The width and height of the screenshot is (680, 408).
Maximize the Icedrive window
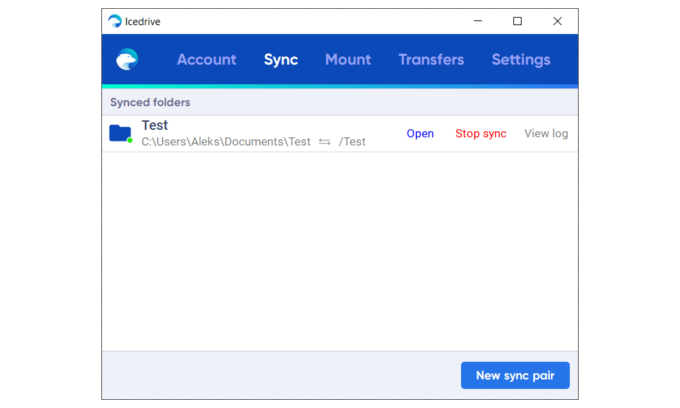coord(517,21)
